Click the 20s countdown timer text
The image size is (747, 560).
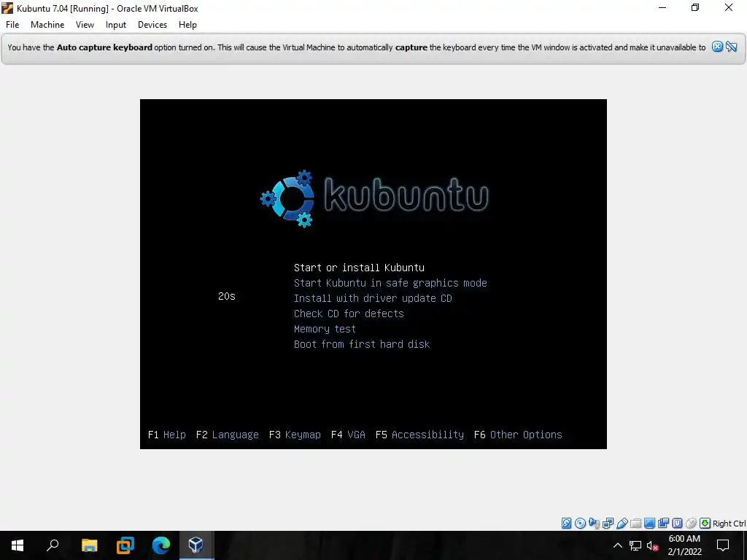point(227,296)
